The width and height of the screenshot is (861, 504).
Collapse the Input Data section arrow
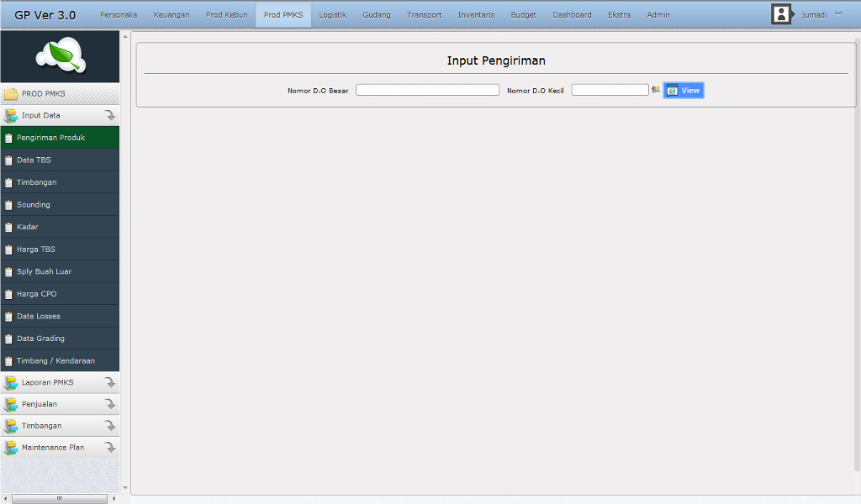point(110,115)
